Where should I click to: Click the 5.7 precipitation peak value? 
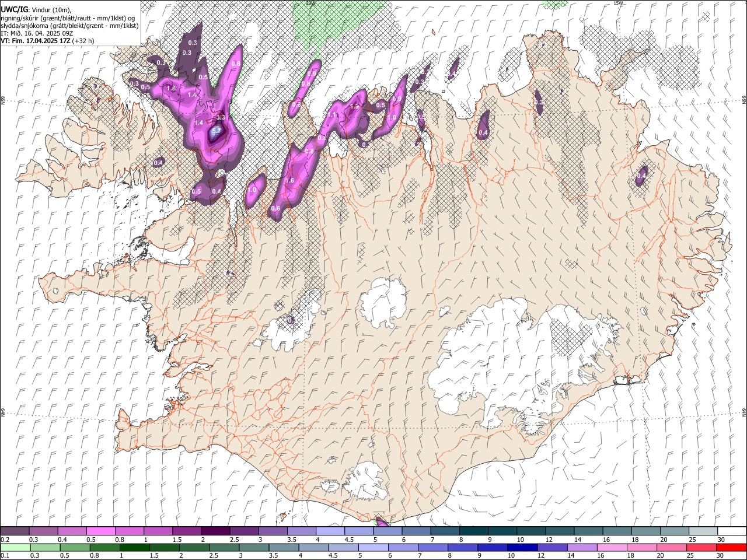(x=216, y=132)
